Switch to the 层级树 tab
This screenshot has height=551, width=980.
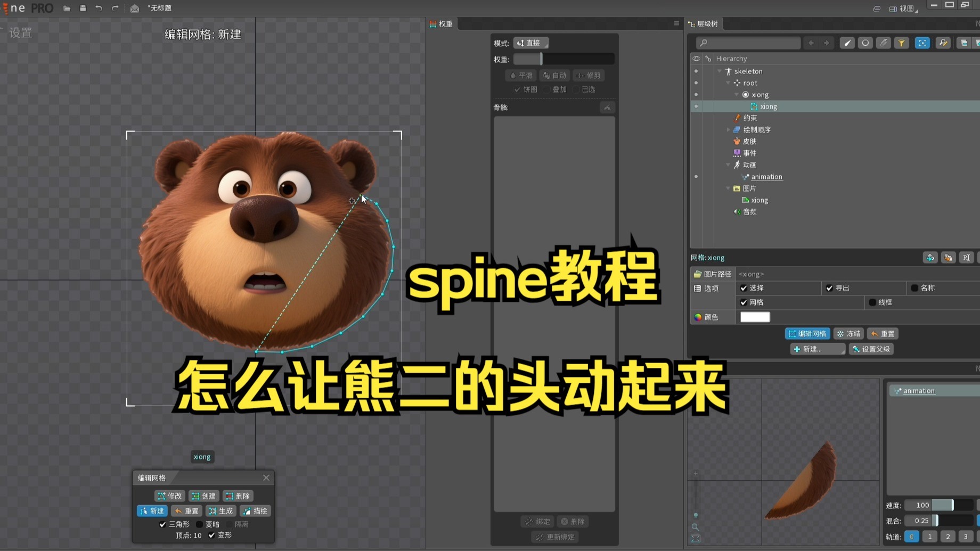click(704, 24)
